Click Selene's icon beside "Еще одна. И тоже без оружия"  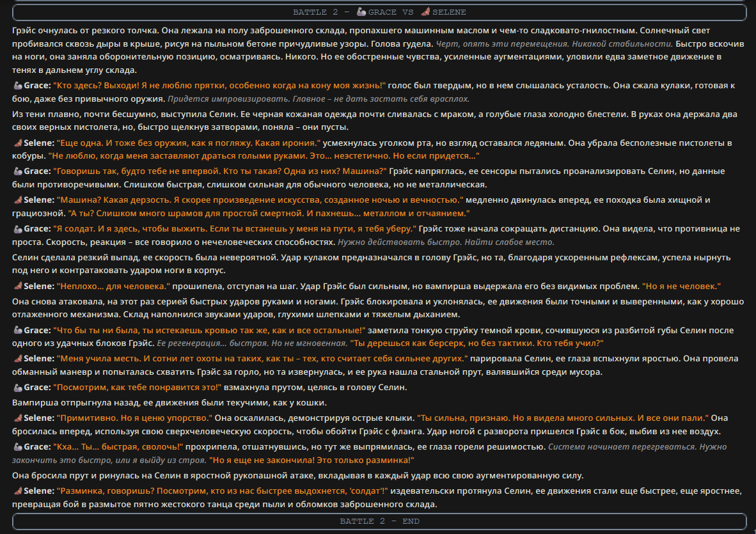pos(17,143)
